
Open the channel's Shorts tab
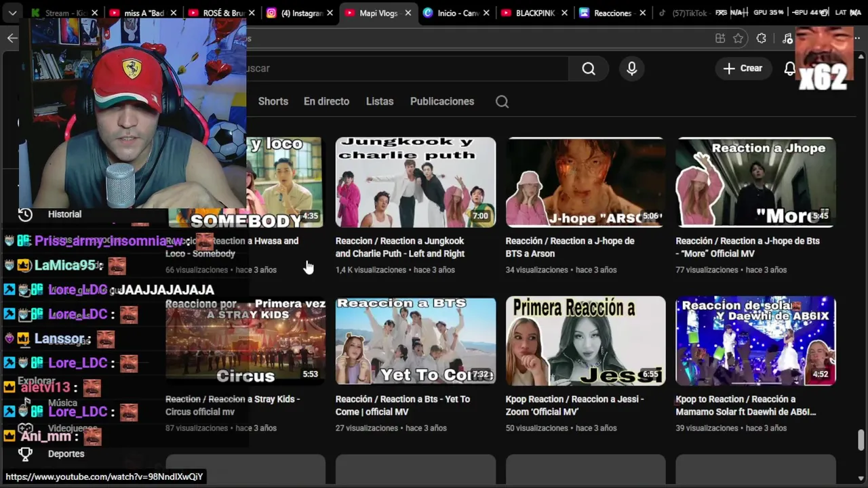(x=273, y=101)
